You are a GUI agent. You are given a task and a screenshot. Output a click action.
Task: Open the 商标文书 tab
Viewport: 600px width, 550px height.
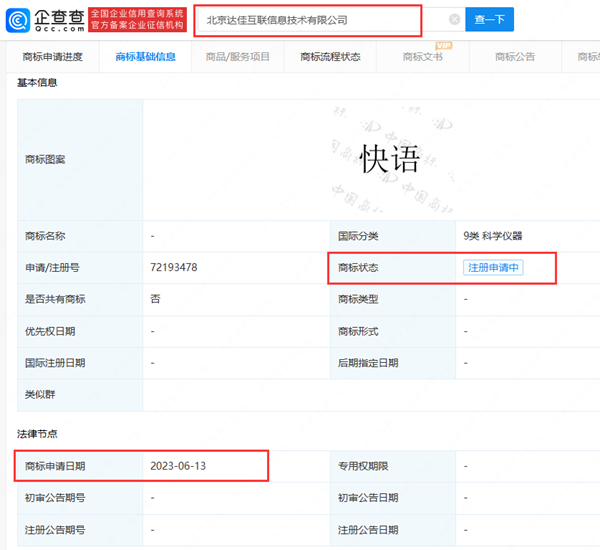(422, 58)
